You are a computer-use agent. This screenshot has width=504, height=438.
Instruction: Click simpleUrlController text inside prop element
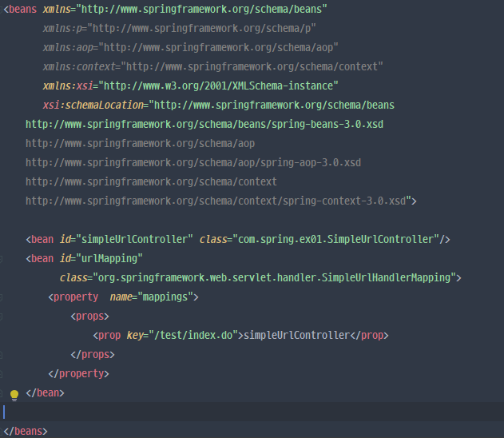296,335
